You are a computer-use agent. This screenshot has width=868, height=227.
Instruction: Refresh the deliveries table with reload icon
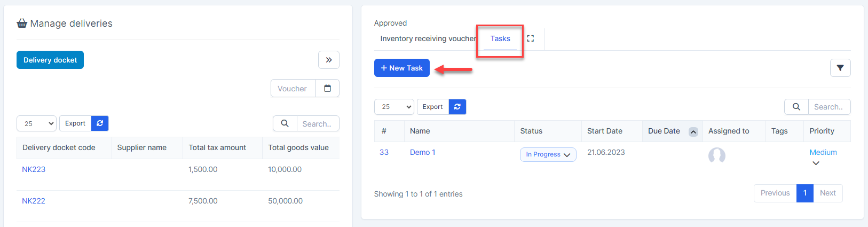100,123
